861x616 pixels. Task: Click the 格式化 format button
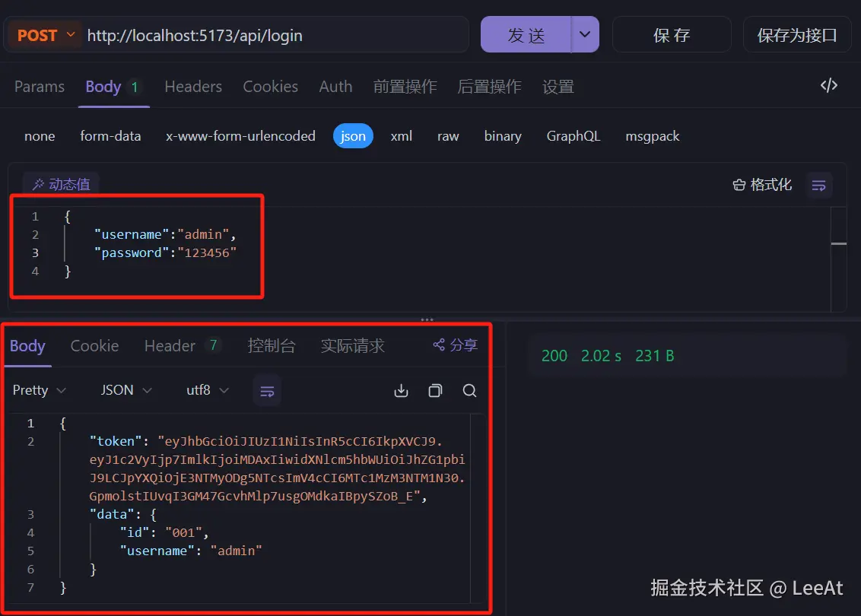tap(762, 185)
